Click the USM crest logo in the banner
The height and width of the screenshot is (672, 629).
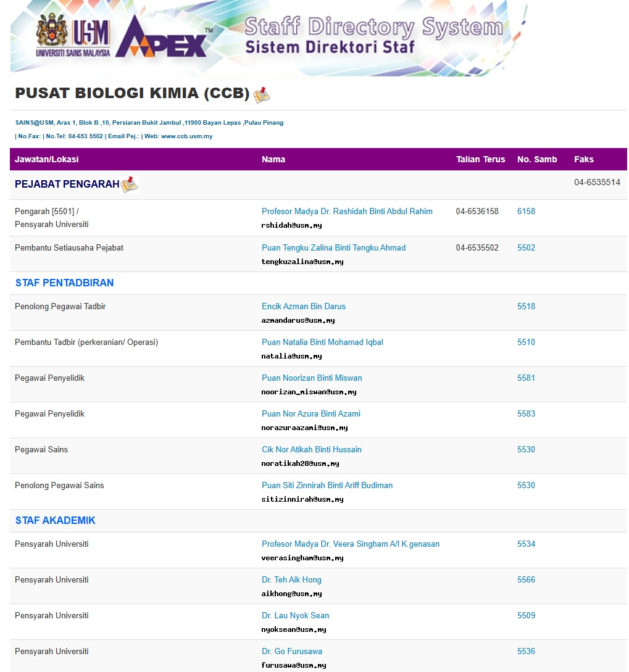tap(52, 30)
